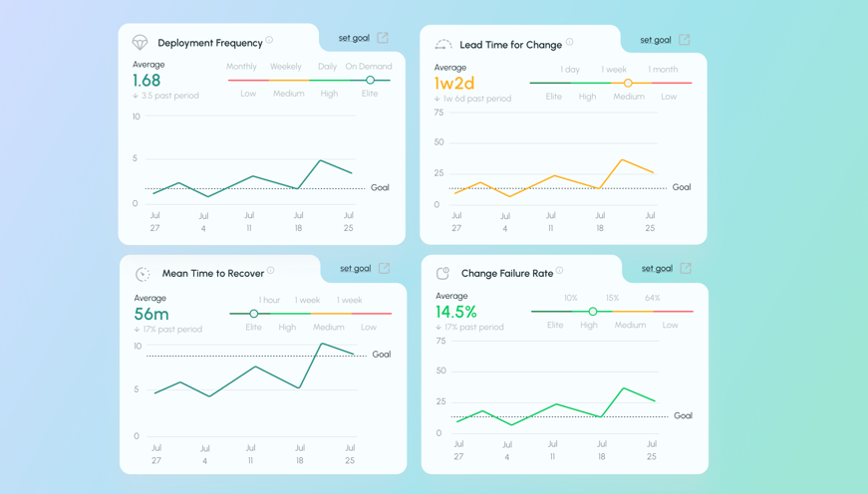Click the Lead Time for Change title
The height and width of the screenshot is (494, 868).
tap(511, 45)
